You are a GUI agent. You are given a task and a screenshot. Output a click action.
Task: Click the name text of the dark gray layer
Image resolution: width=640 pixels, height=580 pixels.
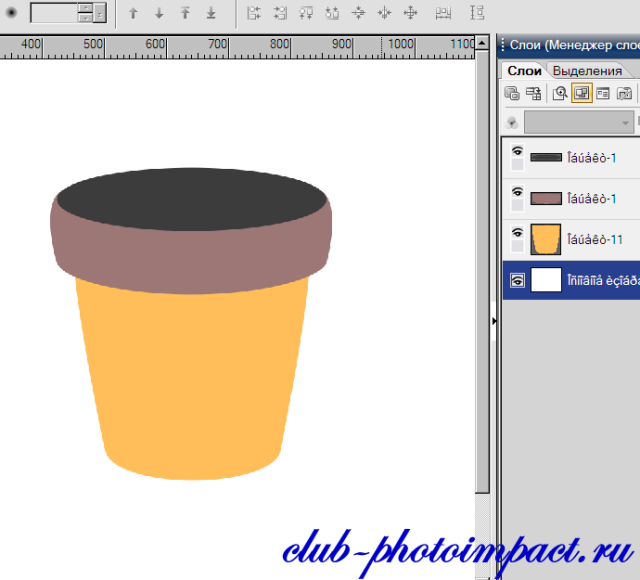[591, 158]
